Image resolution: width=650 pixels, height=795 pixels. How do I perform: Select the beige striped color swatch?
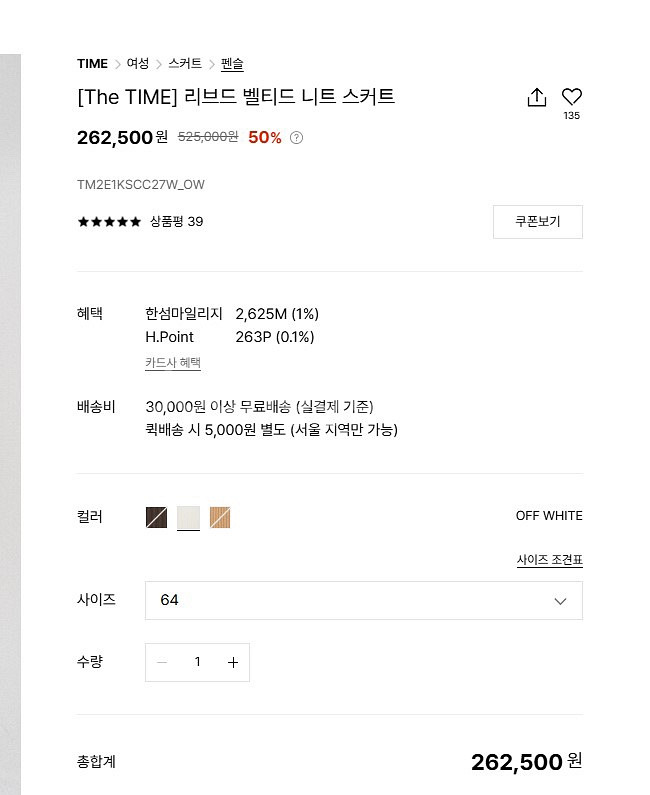pos(220,517)
